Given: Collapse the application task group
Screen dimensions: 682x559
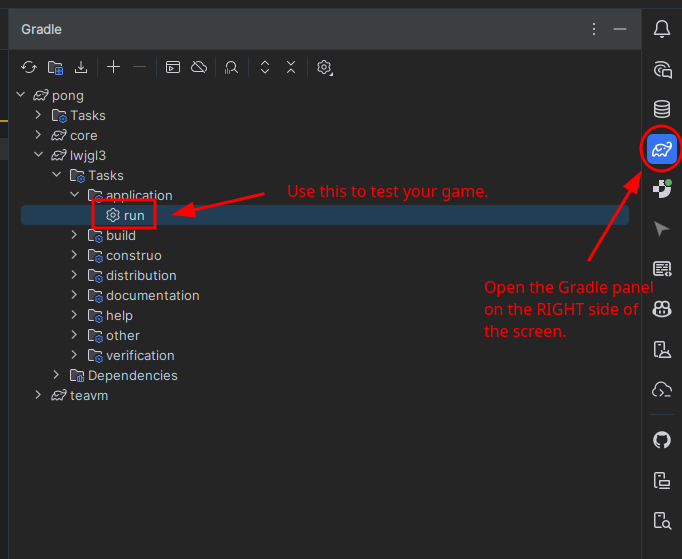Looking at the screenshot, I should tap(74, 194).
